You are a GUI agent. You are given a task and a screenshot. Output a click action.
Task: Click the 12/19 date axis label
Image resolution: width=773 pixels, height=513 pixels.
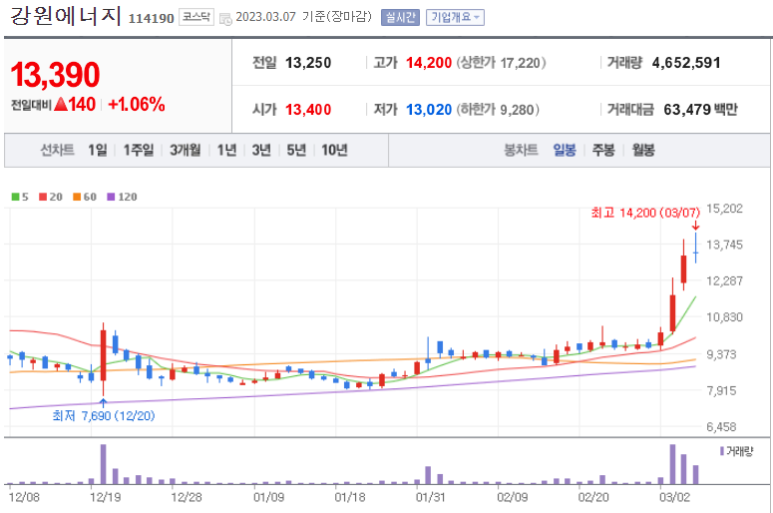105,497
